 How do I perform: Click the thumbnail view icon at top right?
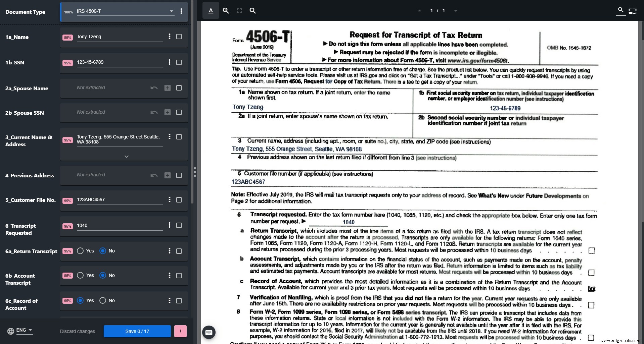coord(633,10)
